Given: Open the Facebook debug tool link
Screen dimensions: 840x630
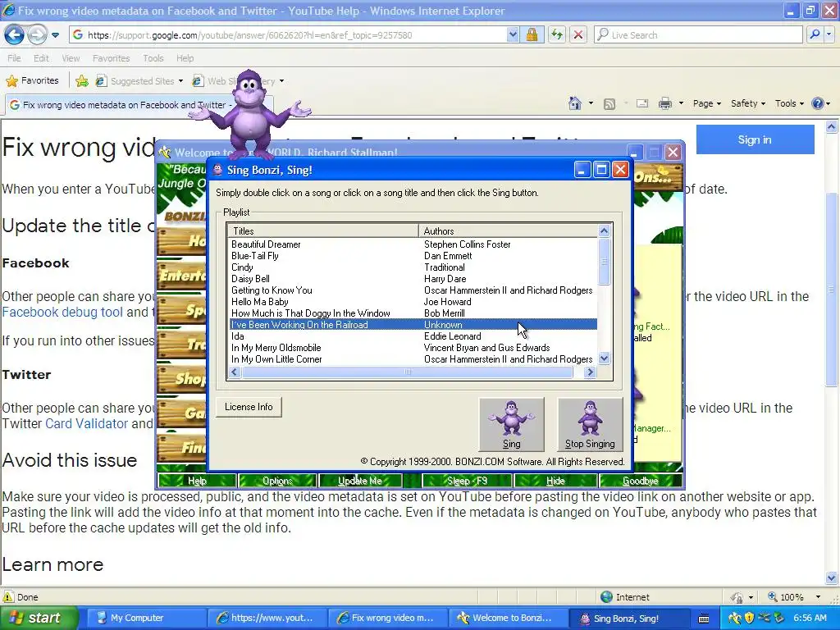Looking at the screenshot, I should [x=62, y=312].
